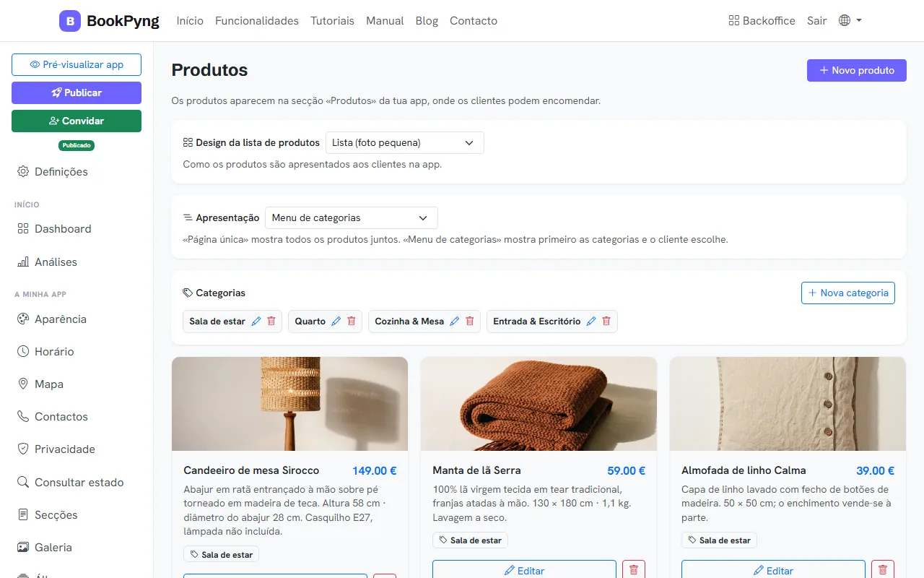This screenshot has height=578, width=924.
Task: Open the language globe menu
Action: 850,21
